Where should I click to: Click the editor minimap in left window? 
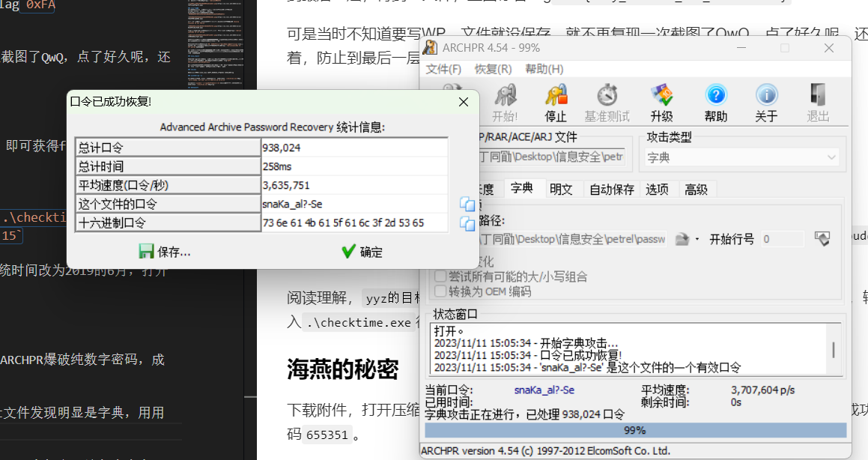pyautogui.click(x=215, y=44)
